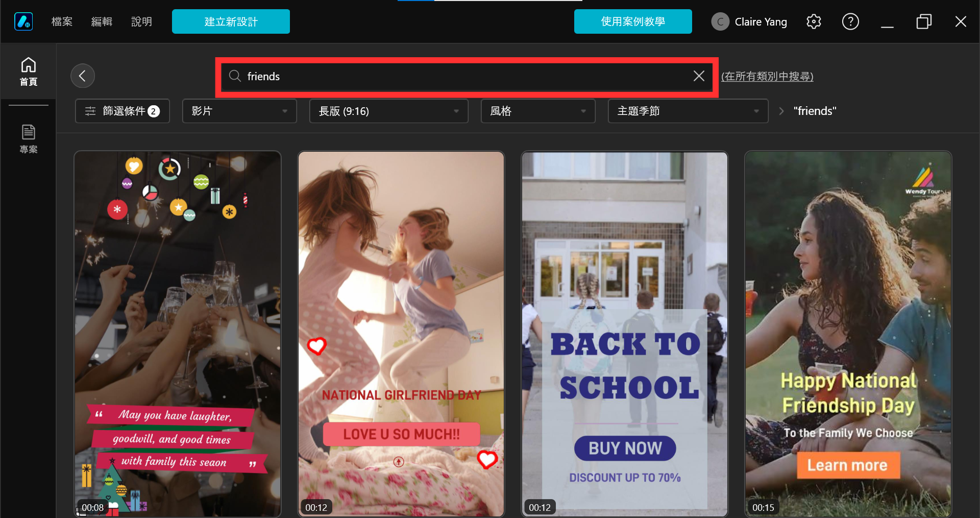The width and height of the screenshot is (980, 518).
Task: Click the 在所有類別中搜尋 link
Action: point(767,76)
